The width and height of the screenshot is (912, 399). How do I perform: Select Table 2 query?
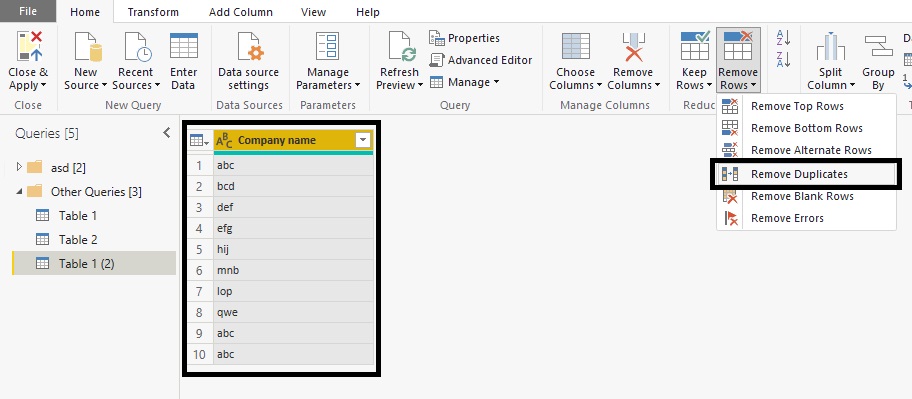pyautogui.click(x=77, y=240)
